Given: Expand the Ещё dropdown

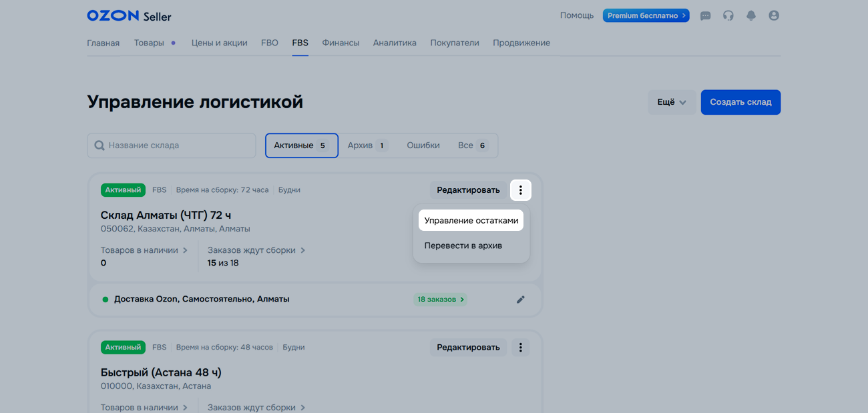Looking at the screenshot, I should coord(671,102).
